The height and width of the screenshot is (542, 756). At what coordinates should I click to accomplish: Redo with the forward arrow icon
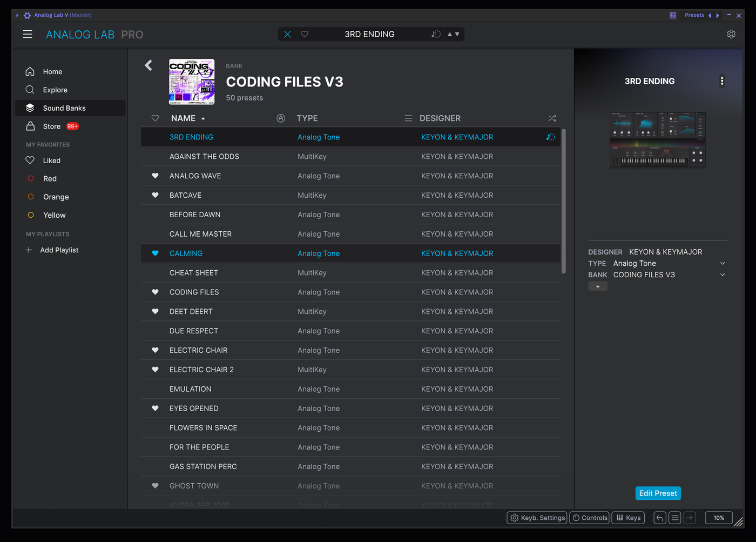coord(690,518)
